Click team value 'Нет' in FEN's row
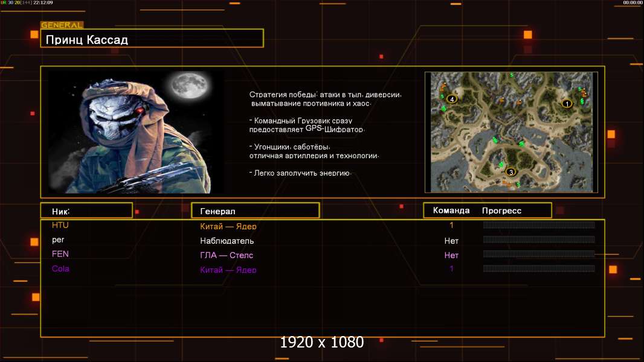Image resolution: width=644 pixels, height=362 pixels. 451,255
